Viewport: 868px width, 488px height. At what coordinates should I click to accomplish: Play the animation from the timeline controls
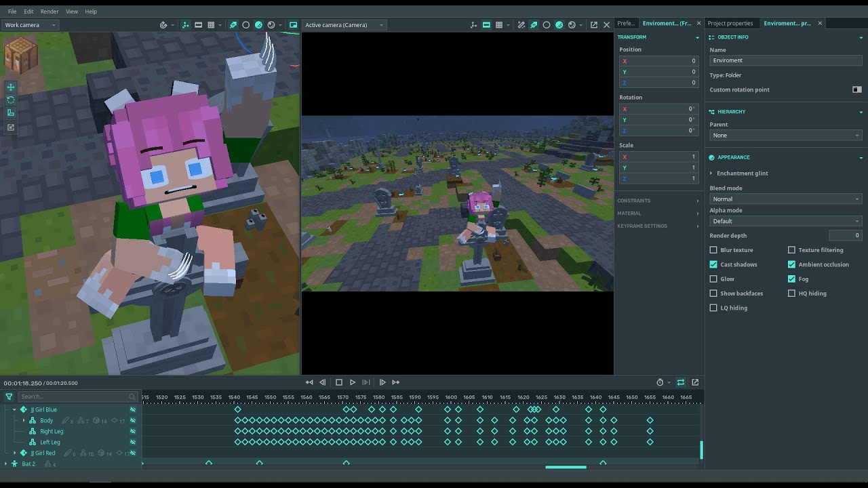353,382
